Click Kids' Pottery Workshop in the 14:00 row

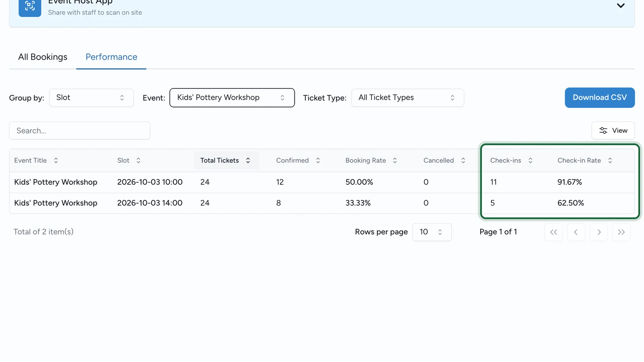(x=56, y=203)
